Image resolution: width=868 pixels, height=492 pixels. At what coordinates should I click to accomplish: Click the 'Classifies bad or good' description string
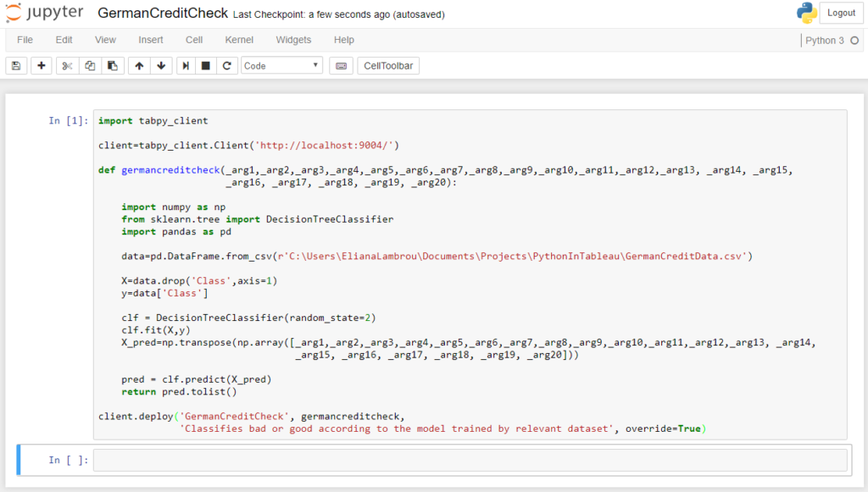397,428
